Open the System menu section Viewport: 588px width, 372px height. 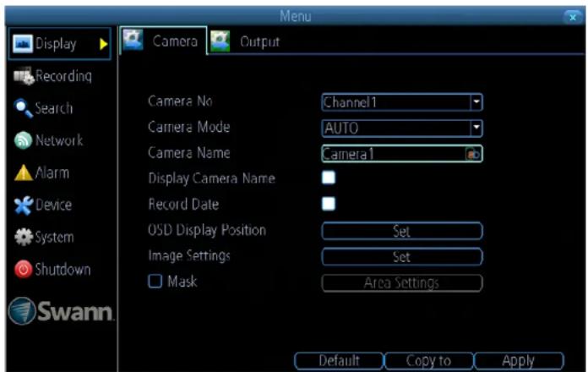click(x=44, y=238)
